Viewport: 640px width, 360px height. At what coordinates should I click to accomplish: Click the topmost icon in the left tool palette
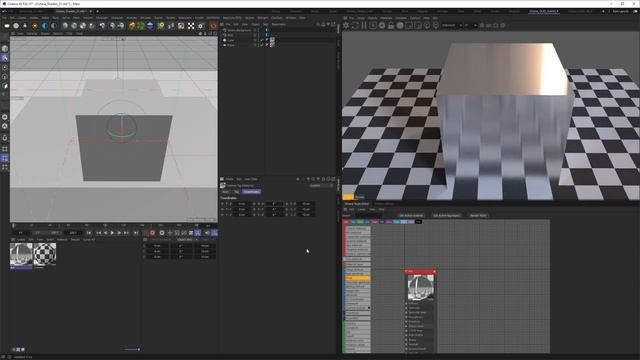(5, 48)
